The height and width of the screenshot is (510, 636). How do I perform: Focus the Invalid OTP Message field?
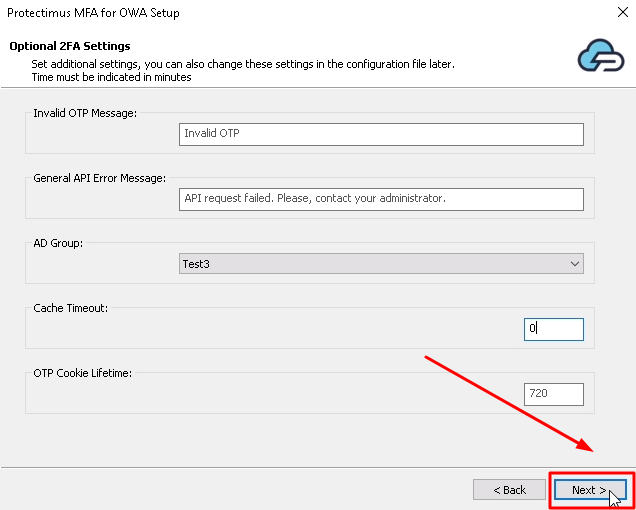coord(381,134)
